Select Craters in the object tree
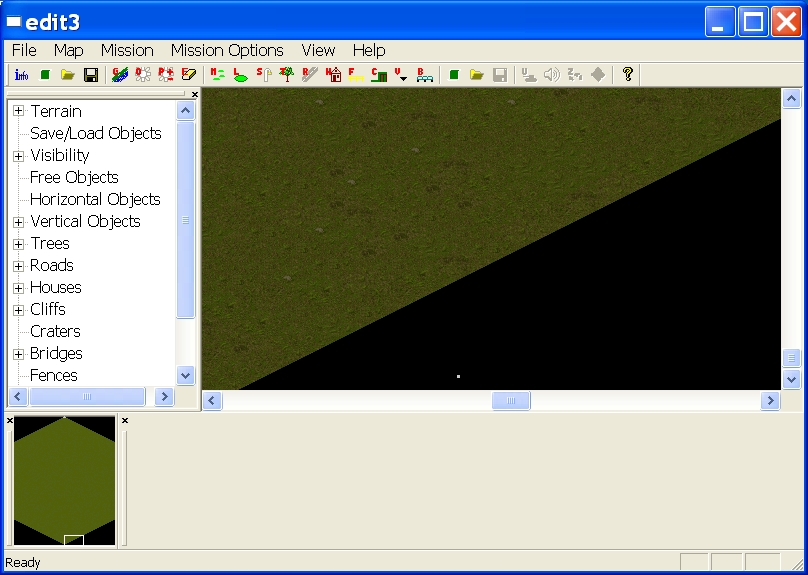This screenshot has height=575, width=808. pyautogui.click(x=55, y=331)
